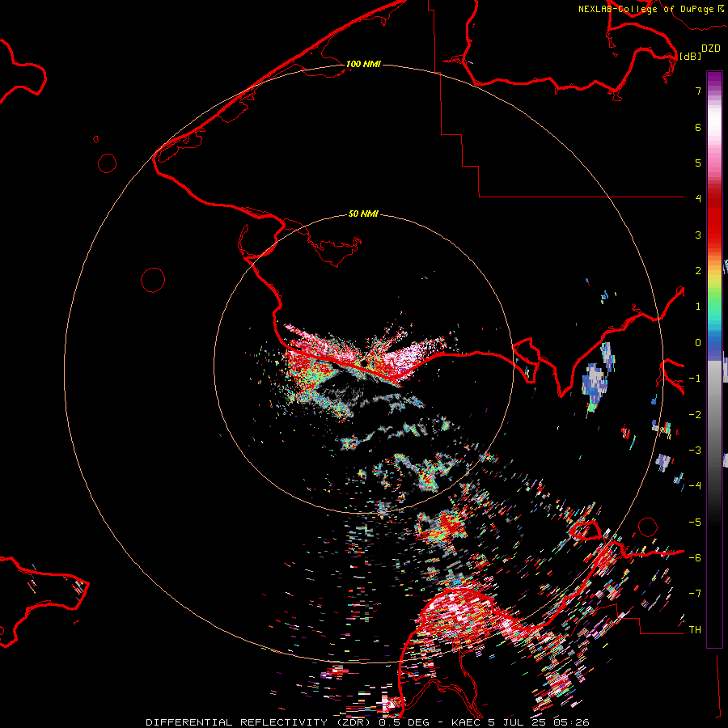Click the -5 value on the color scale
This screenshot has height=728, width=728.
[695, 523]
